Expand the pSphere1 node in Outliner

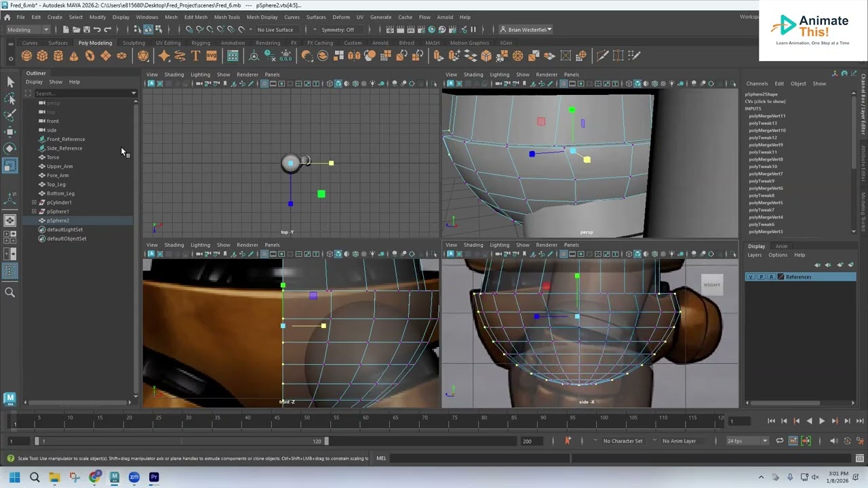(x=34, y=211)
